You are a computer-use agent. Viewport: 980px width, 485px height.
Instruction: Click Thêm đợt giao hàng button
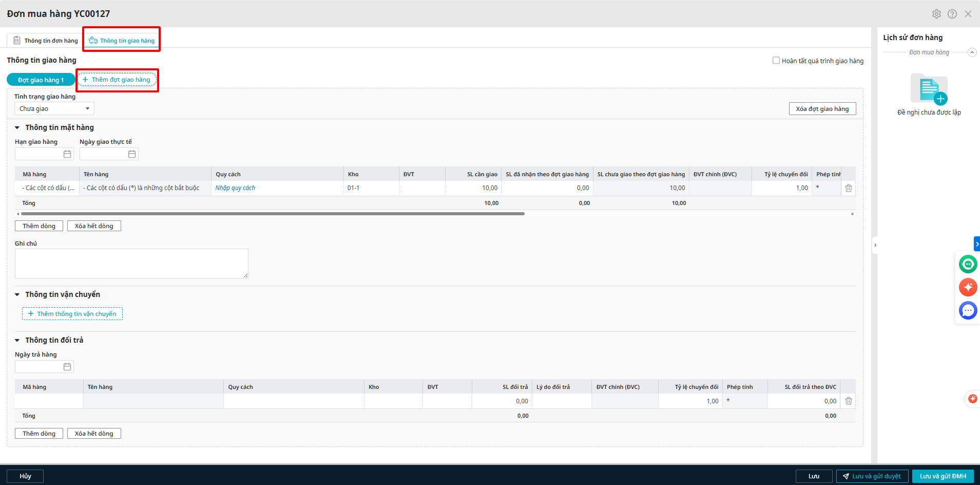pyautogui.click(x=117, y=80)
